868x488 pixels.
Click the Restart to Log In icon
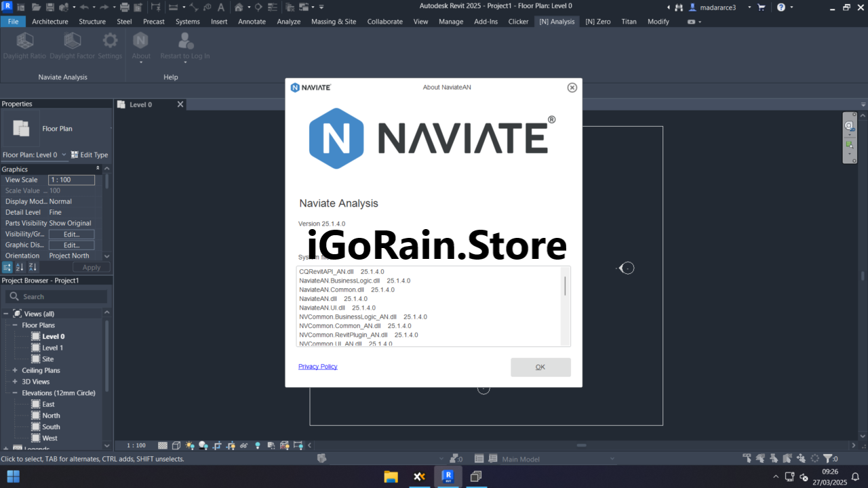pyautogui.click(x=184, y=41)
